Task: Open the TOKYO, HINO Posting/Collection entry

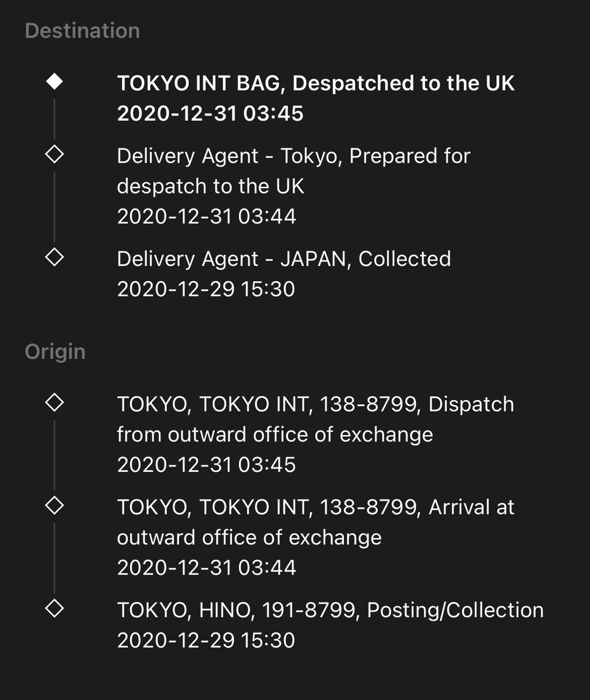Action: pyautogui.click(x=330, y=610)
